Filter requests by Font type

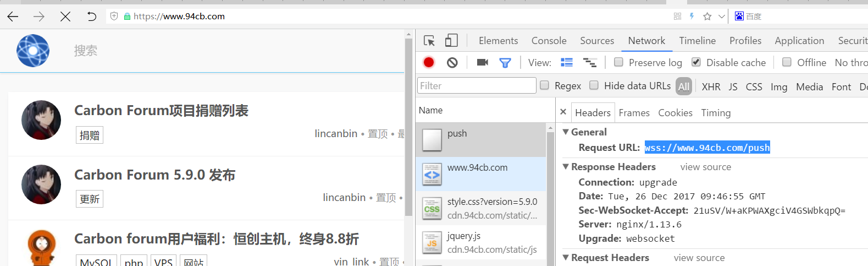[841, 87]
